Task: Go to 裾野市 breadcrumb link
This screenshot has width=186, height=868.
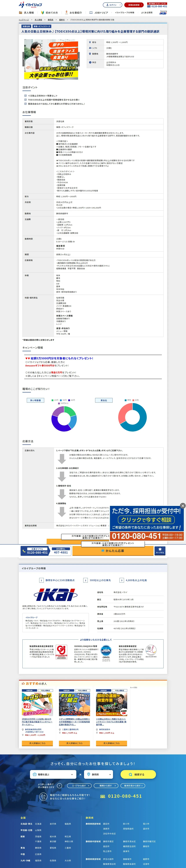Action: tap(62, 20)
